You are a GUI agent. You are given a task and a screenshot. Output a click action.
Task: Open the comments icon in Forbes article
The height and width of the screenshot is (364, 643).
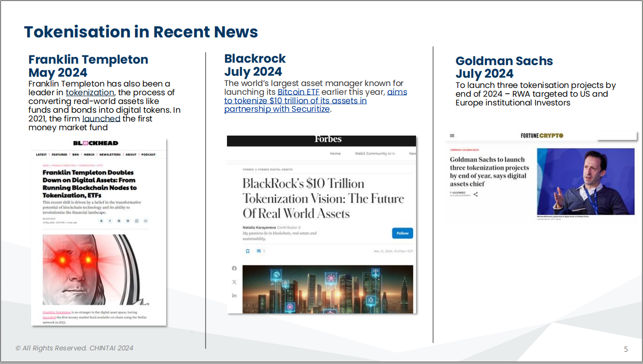click(x=259, y=251)
